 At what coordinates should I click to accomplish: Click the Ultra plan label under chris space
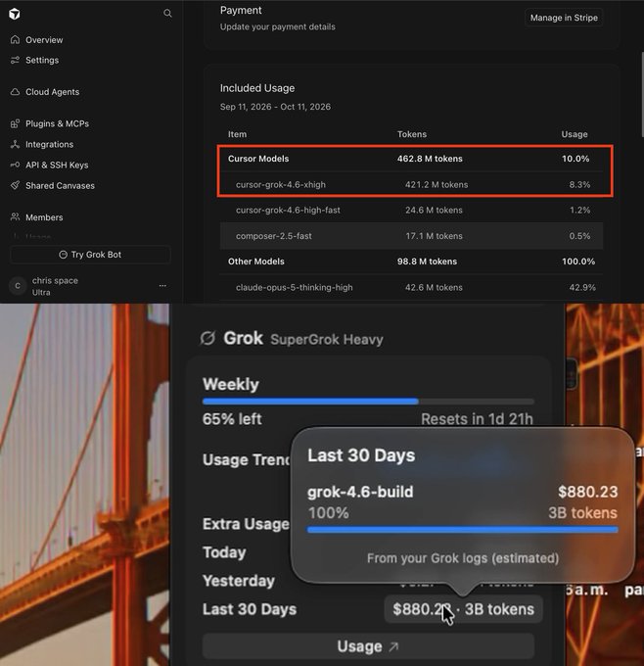pos(41,292)
